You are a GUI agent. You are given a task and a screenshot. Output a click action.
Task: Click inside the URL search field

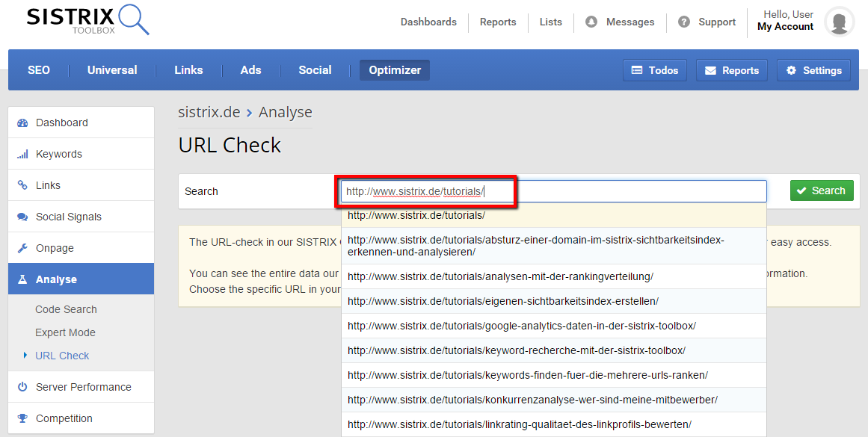coord(553,190)
